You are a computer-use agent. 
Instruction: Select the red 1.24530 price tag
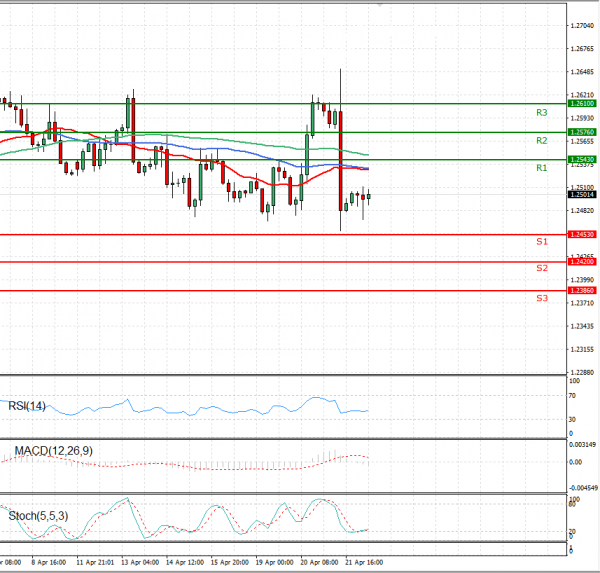pyautogui.click(x=582, y=235)
